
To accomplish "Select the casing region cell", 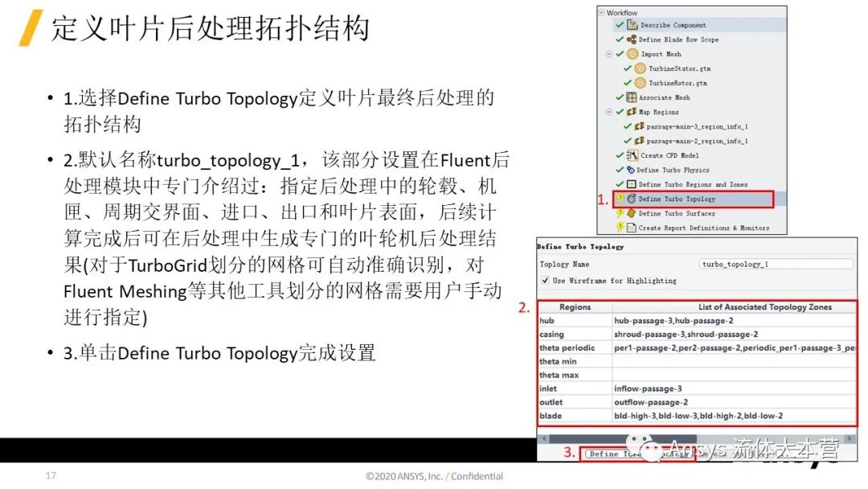I will [x=575, y=335].
